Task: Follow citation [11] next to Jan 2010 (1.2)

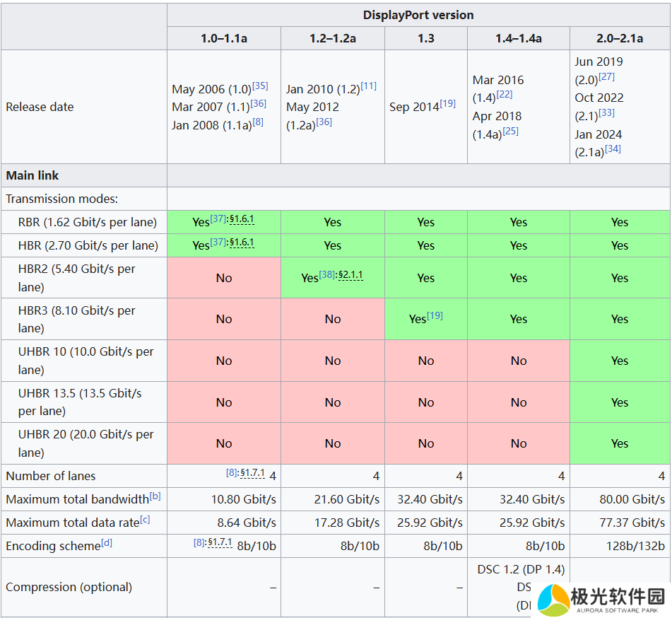Action: tap(368, 86)
